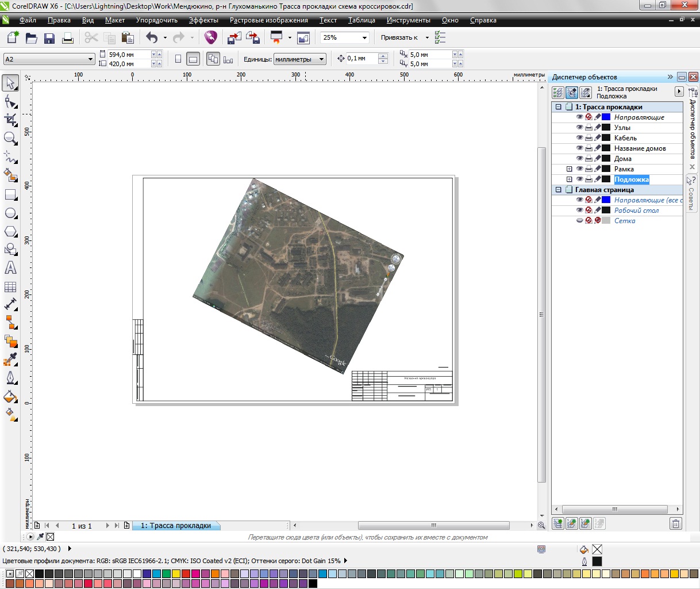
Task: Expand the Рамка layer
Action: pos(570,169)
